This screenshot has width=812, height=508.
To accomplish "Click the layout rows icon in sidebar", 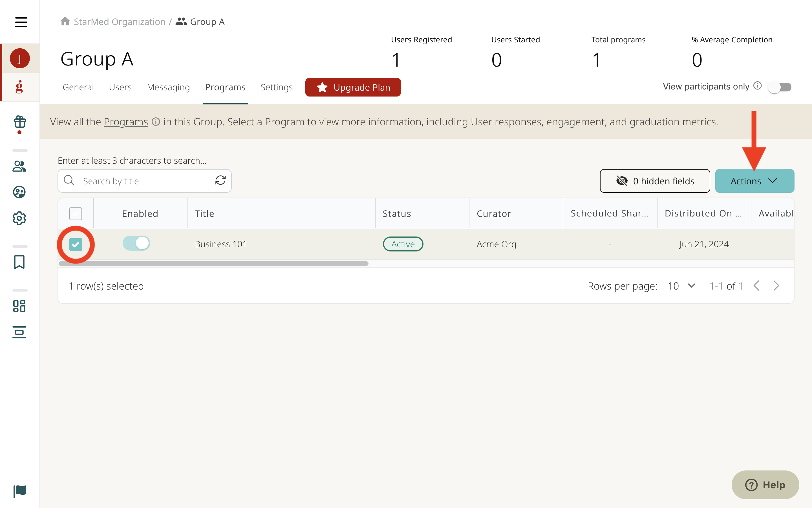I will 19,332.
